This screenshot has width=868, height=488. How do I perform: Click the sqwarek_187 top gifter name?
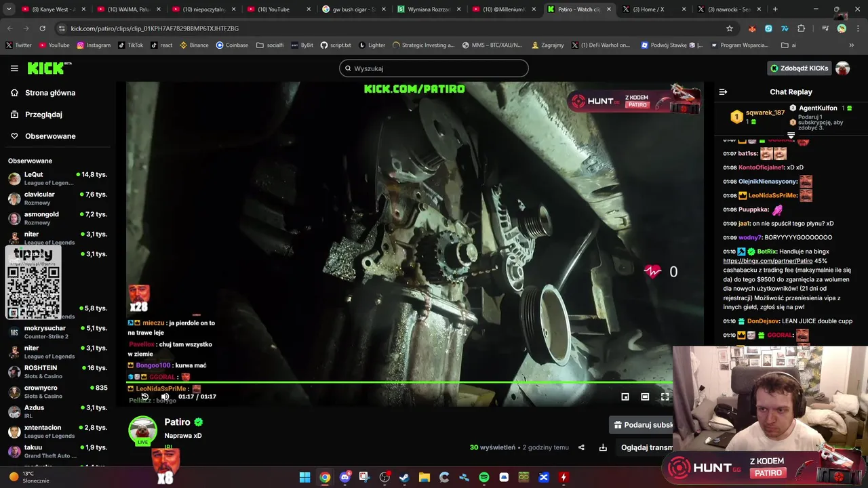[765, 113]
